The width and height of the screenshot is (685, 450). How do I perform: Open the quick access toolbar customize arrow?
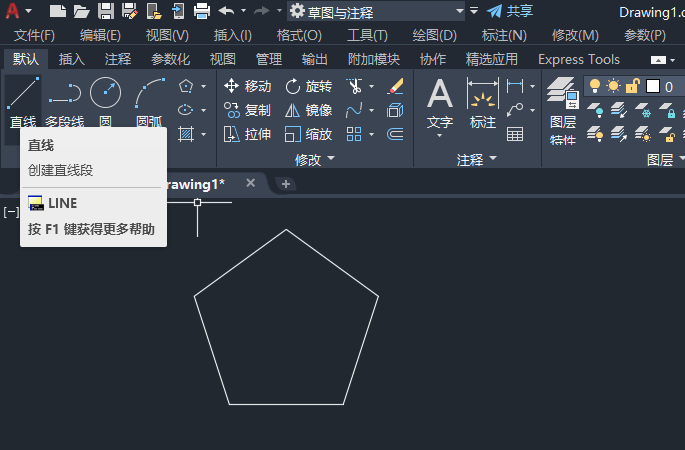[x=474, y=10]
